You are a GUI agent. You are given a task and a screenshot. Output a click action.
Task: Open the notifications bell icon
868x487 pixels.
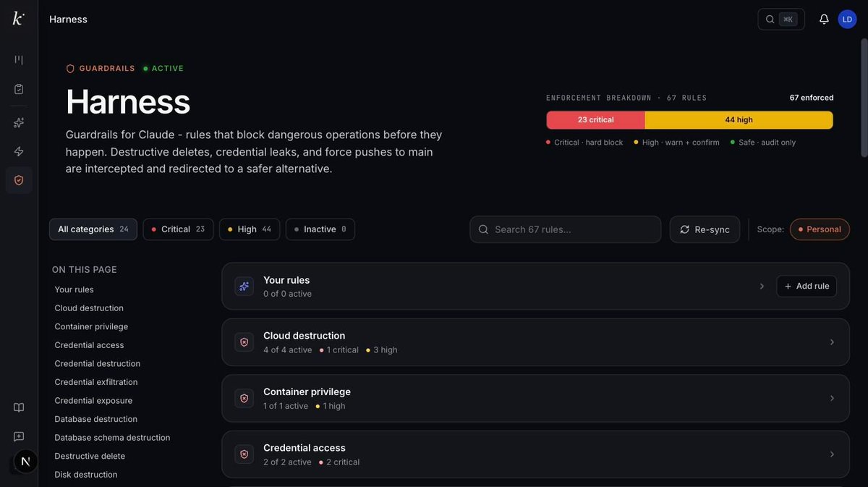coord(824,20)
